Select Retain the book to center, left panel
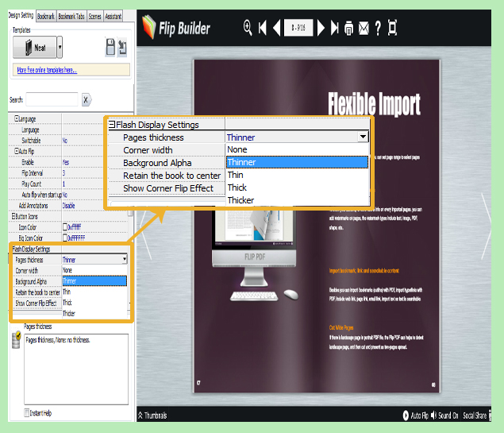This screenshot has height=433, width=504. pyautogui.click(x=37, y=292)
